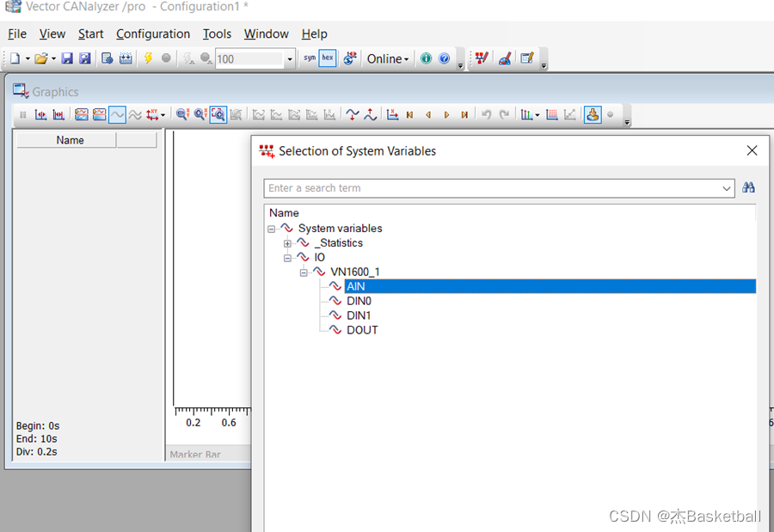
Task: Jump to first with the skip-back arrow
Action: [x=409, y=114]
